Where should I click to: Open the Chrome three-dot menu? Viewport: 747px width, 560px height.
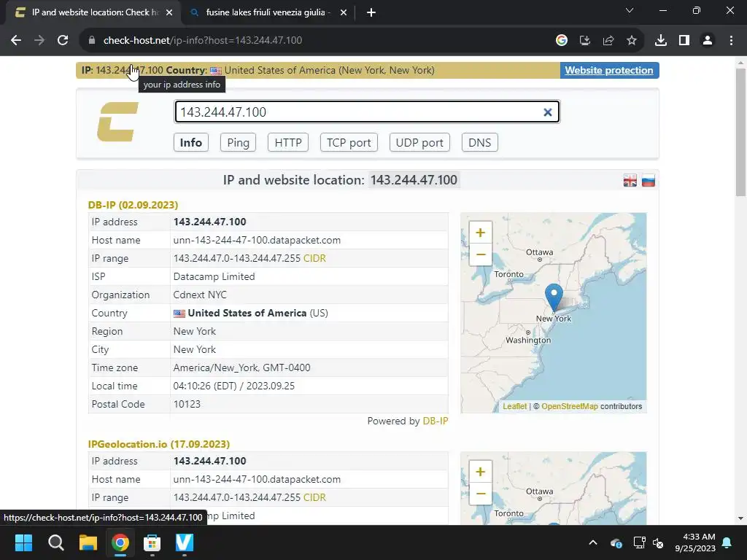[x=731, y=41]
